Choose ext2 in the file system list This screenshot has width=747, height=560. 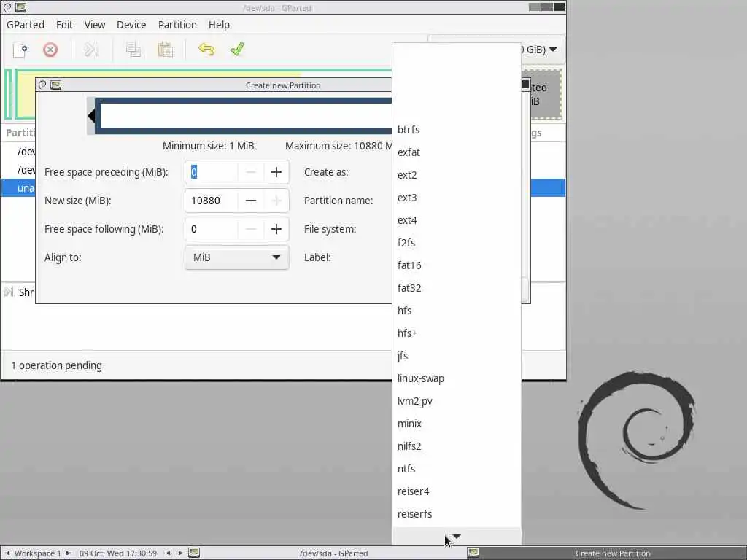coord(457,175)
